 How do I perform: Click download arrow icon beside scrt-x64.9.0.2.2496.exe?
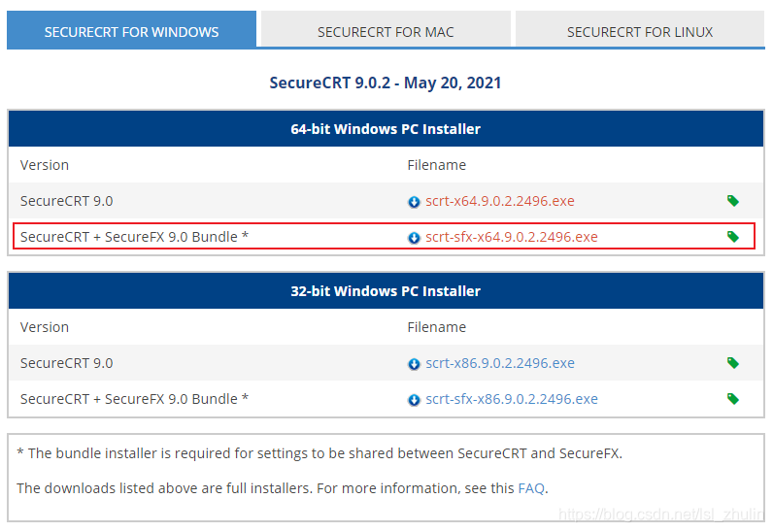pyautogui.click(x=414, y=202)
